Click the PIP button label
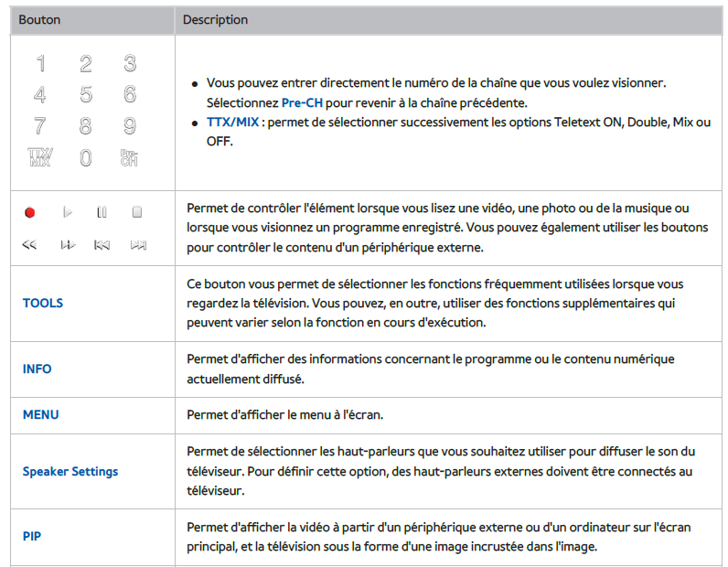 (32, 536)
